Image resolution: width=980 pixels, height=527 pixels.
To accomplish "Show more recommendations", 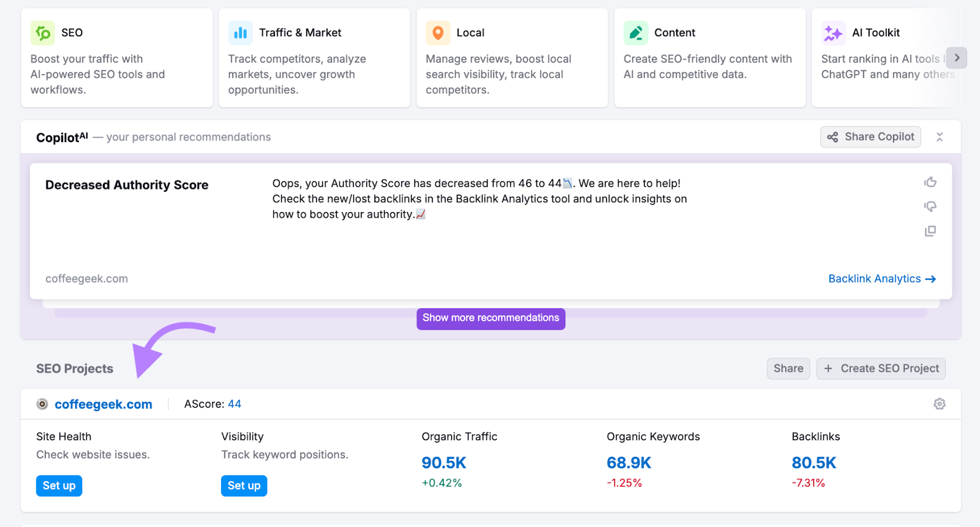I will pos(491,319).
